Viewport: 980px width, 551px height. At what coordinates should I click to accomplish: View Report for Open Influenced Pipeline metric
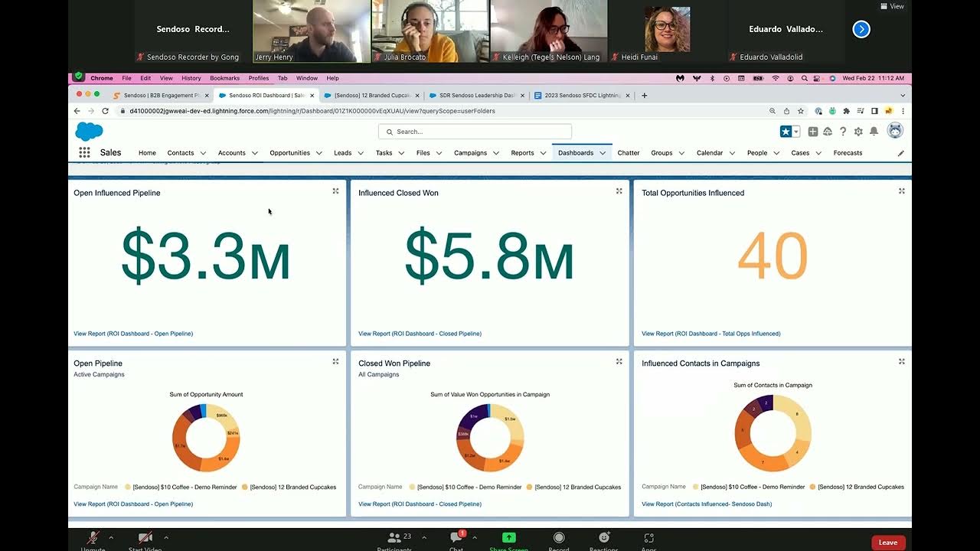click(133, 334)
